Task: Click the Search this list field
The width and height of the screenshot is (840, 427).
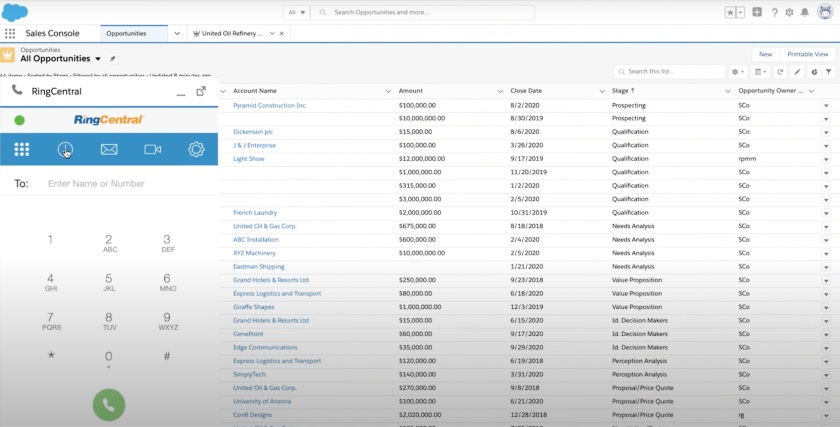Action: pos(669,72)
